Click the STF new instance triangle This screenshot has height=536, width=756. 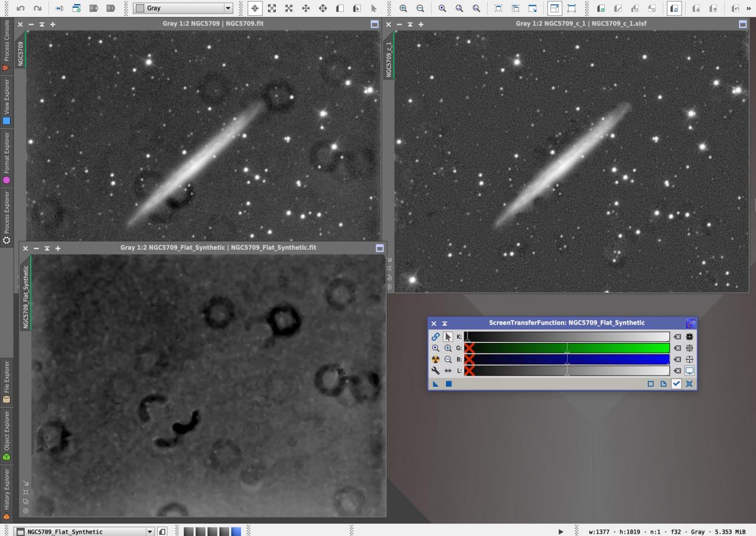[435, 384]
